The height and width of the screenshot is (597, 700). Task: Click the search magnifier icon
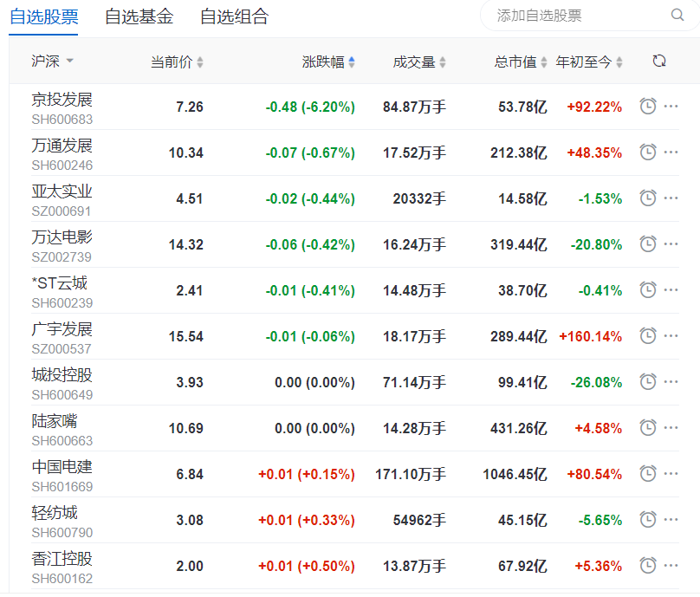pos(677,15)
